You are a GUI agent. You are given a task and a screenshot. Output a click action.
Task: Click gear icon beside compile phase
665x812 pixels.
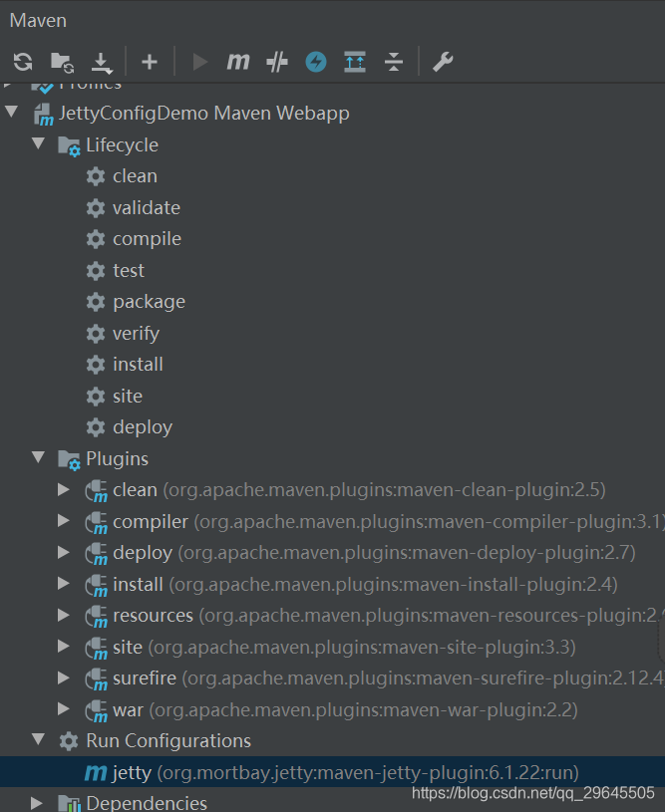tap(96, 239)
